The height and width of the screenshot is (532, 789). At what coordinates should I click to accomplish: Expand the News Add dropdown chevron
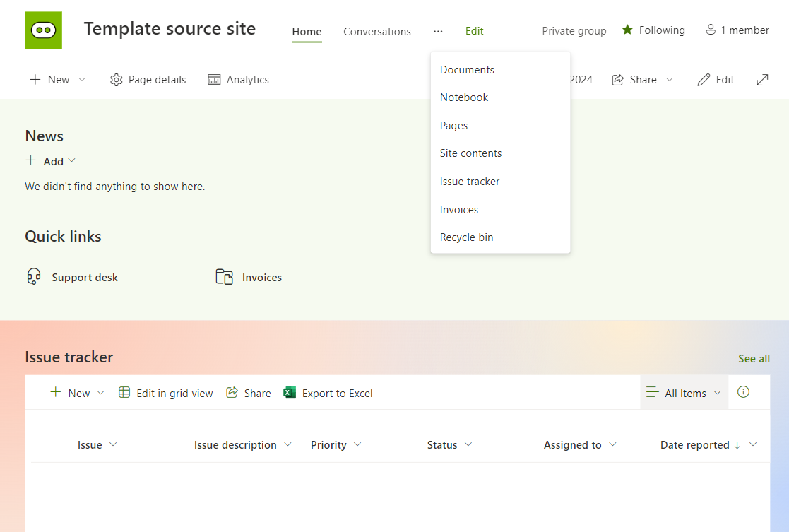pyautogui.click(x=71, y=160)
